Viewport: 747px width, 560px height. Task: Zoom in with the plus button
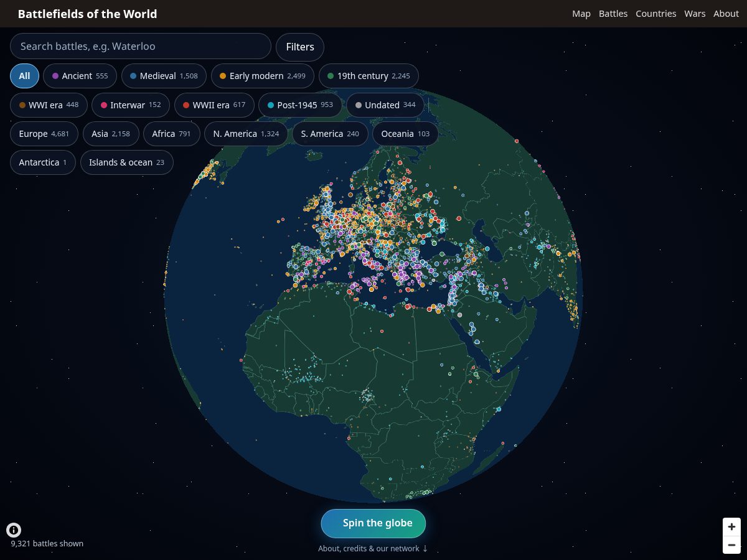(x=731, y=526)
